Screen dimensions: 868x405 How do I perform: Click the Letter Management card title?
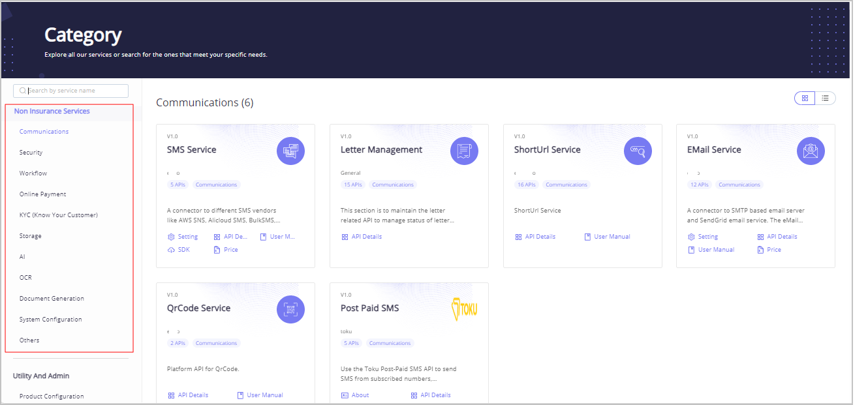[x=381, y=150]
